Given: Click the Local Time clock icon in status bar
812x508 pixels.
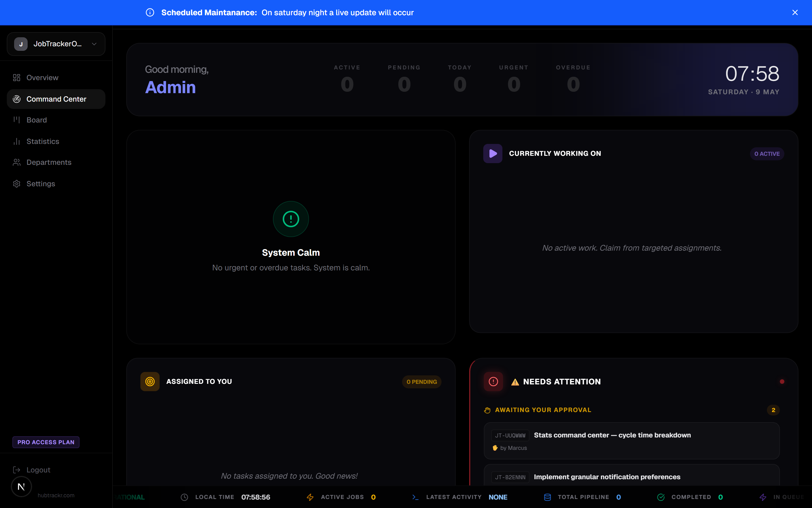Looking at the screenshot, I should point(185,497).
